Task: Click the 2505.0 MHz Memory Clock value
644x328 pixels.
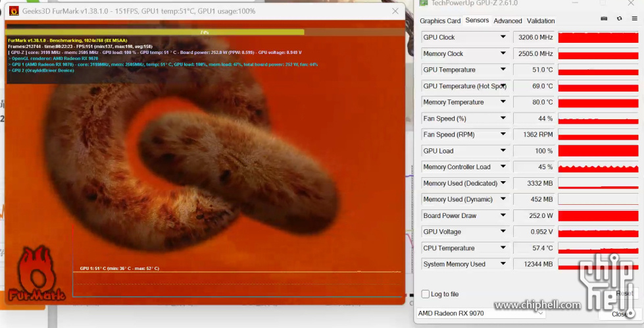Action: click(x=533, y=53)
